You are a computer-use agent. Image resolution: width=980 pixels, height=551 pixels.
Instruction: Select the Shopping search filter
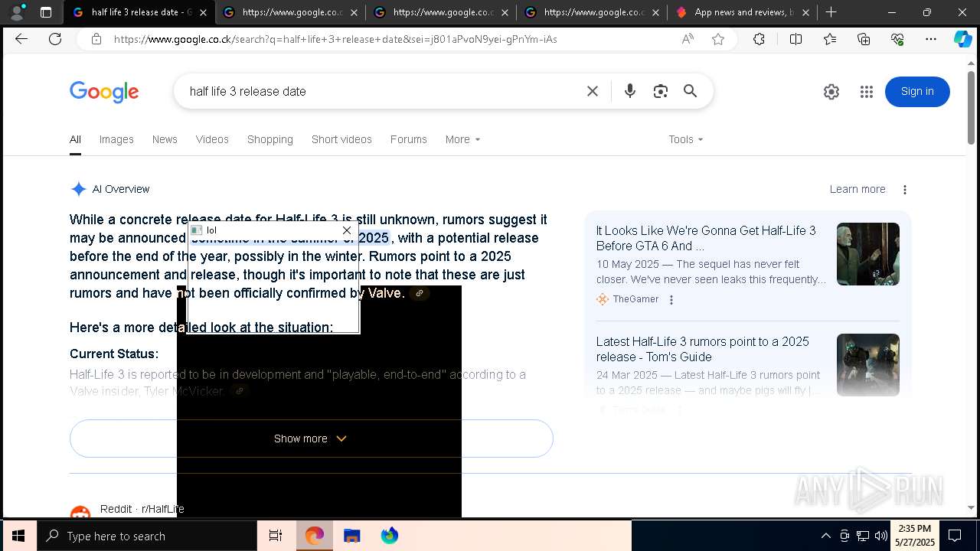pyautogui.click(x=270, y=139)
